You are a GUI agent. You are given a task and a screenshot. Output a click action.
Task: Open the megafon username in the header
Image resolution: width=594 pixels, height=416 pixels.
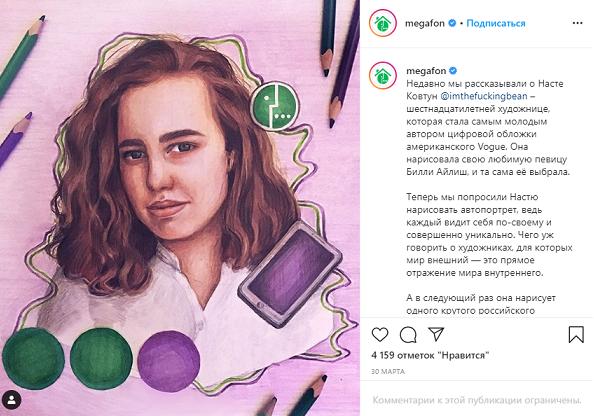[x=424, y=23]
